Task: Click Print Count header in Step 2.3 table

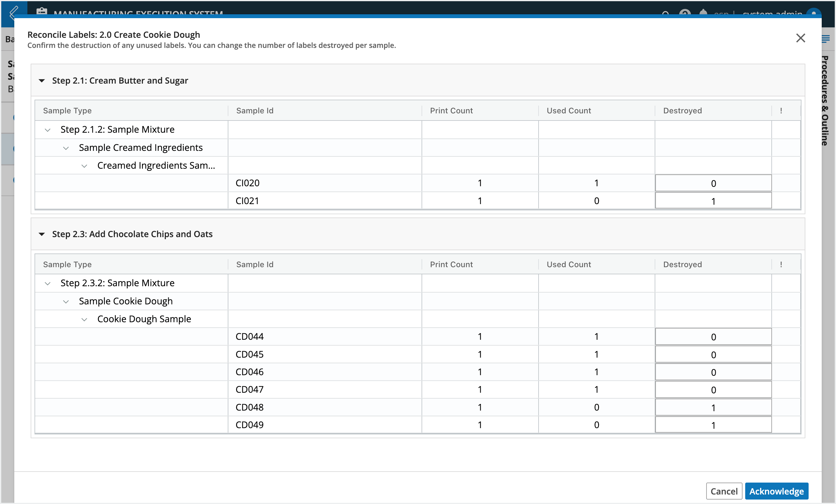Action: pyautogui.click(x=451, y=264)
